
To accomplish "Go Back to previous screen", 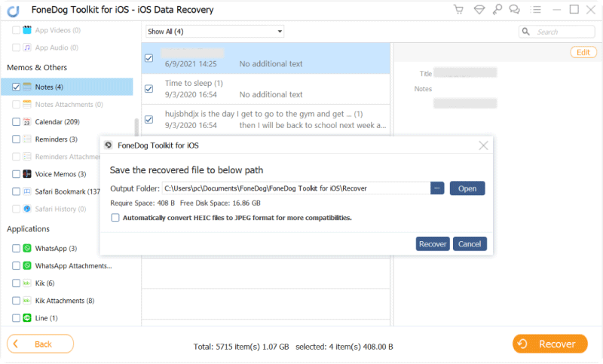I will coord(41,344).
